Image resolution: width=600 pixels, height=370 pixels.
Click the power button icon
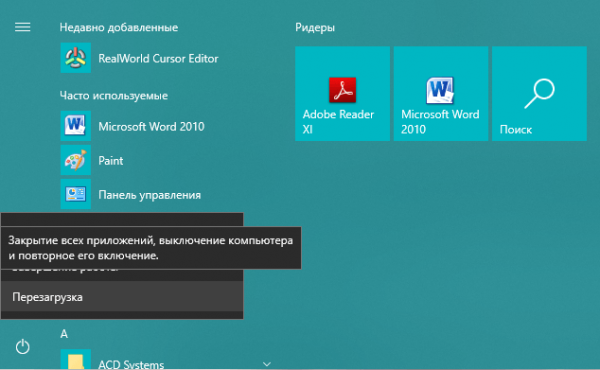[23, 347]
